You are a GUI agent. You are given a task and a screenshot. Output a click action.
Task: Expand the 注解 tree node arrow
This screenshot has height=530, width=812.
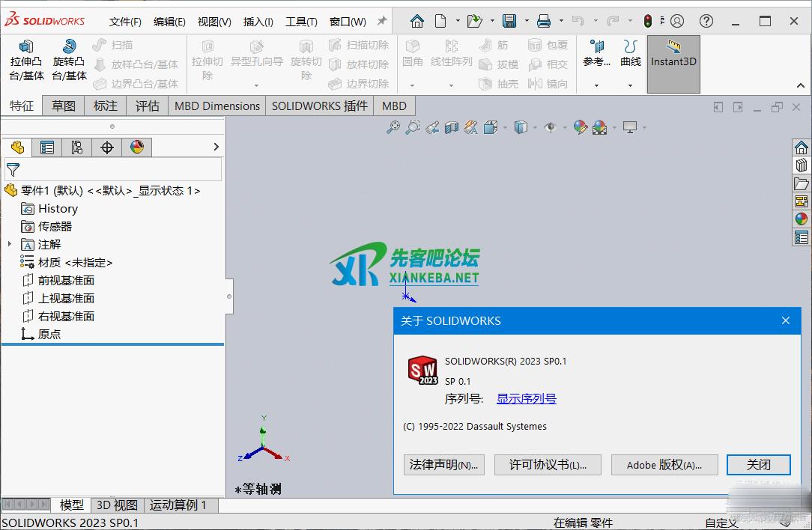click(x=10, y=244)
